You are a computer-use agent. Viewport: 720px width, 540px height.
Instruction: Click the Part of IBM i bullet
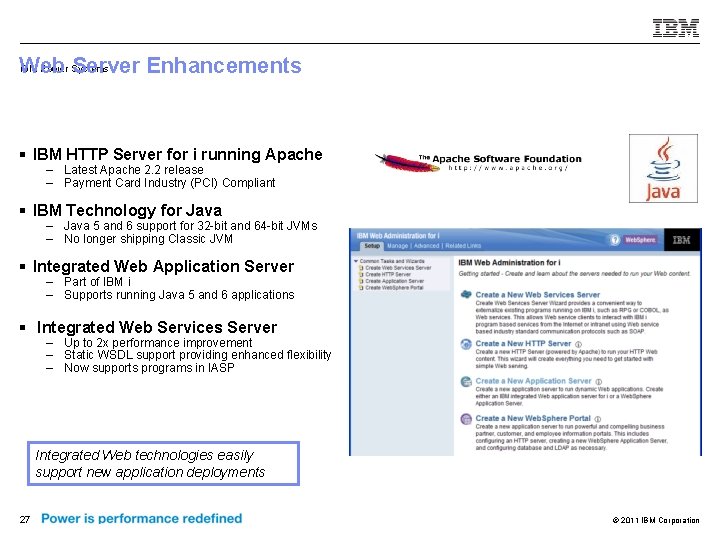[97, 281]
